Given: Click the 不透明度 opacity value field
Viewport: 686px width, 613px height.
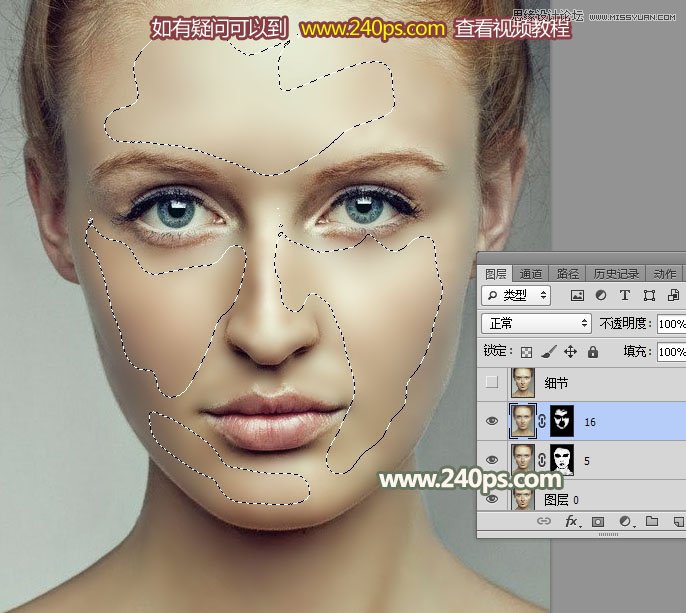Looking at the screenshot, I should click(670, 324).
